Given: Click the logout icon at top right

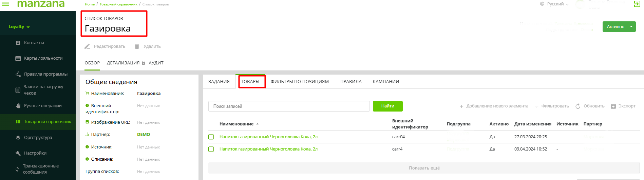Looking at the screenshot, I should click(x=637, y=4).
